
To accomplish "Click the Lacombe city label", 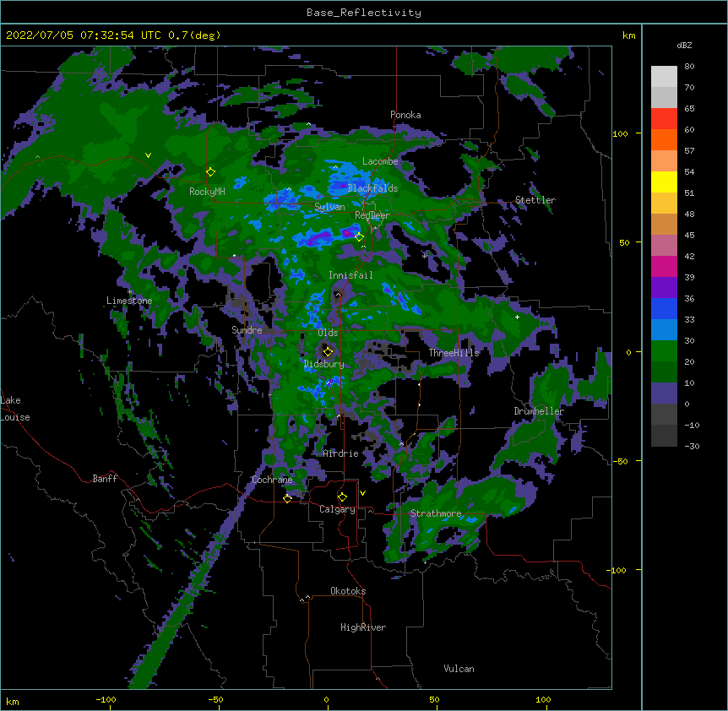I will 380,161.
